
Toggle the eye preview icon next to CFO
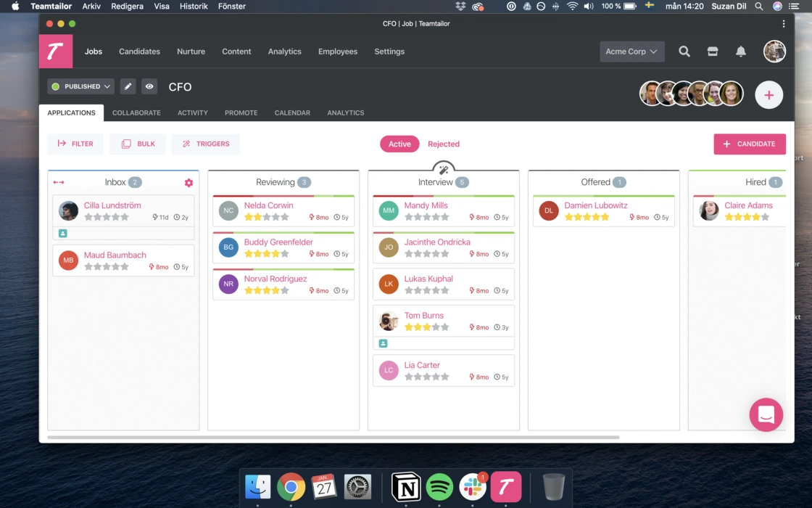pos(149,86)
